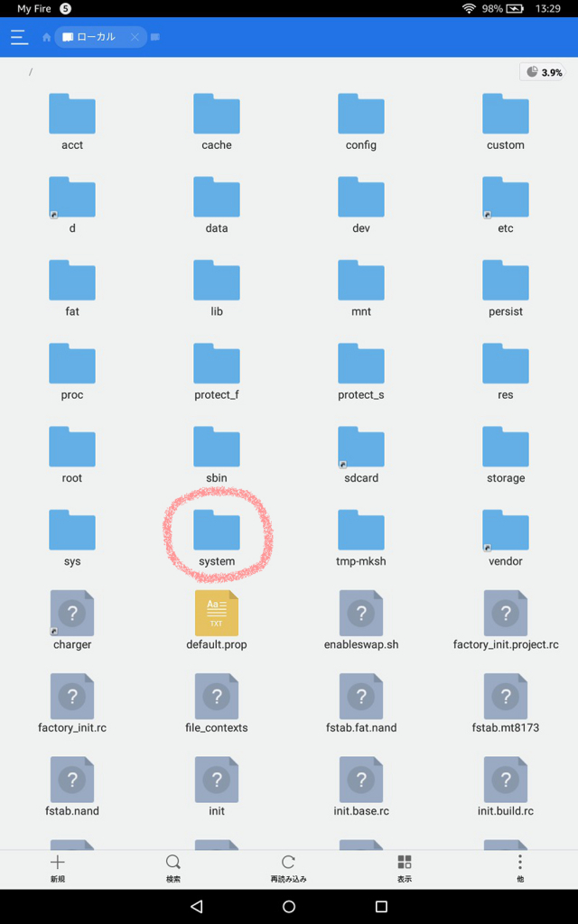Viewport: 578px width, 924px height.
Task: Open the window list icon beside ローカル tab
Action: point(155,37)
